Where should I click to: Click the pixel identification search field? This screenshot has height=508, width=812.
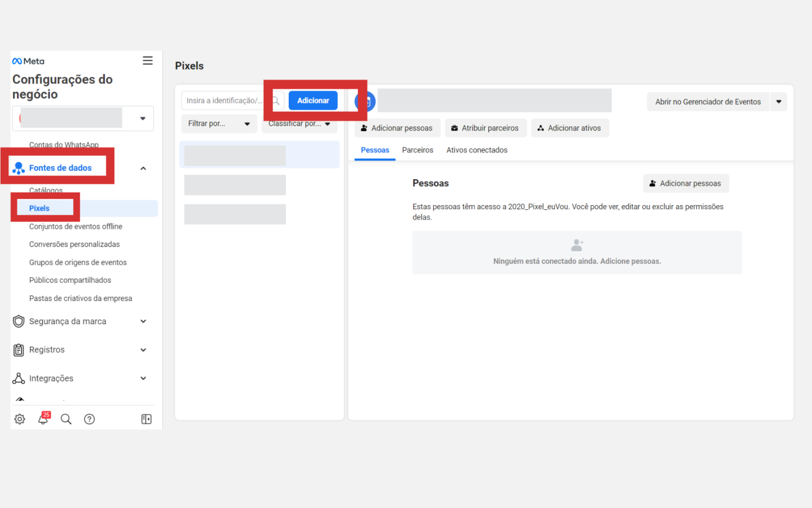[x=225, y=100]
